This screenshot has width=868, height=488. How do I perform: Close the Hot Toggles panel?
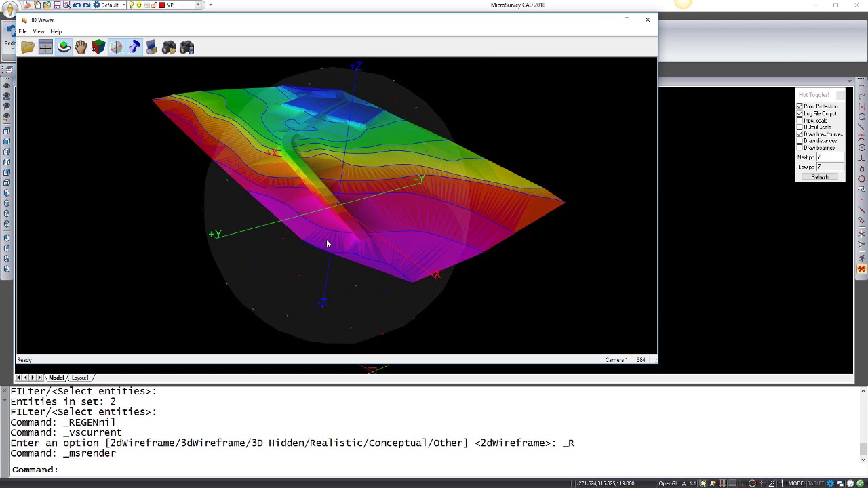841,95
